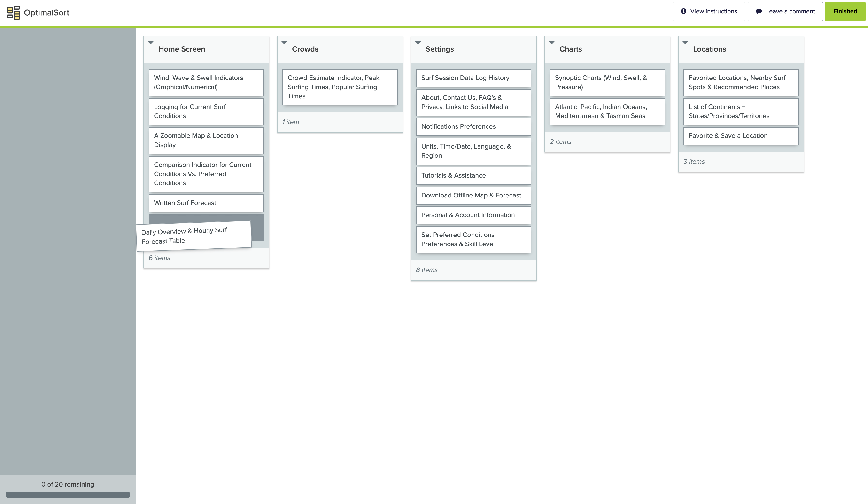Select A Zoomable Map & Location Display card
Image resolution: width=868 pixels, height=504 pixels.
[x=206, y=141]
